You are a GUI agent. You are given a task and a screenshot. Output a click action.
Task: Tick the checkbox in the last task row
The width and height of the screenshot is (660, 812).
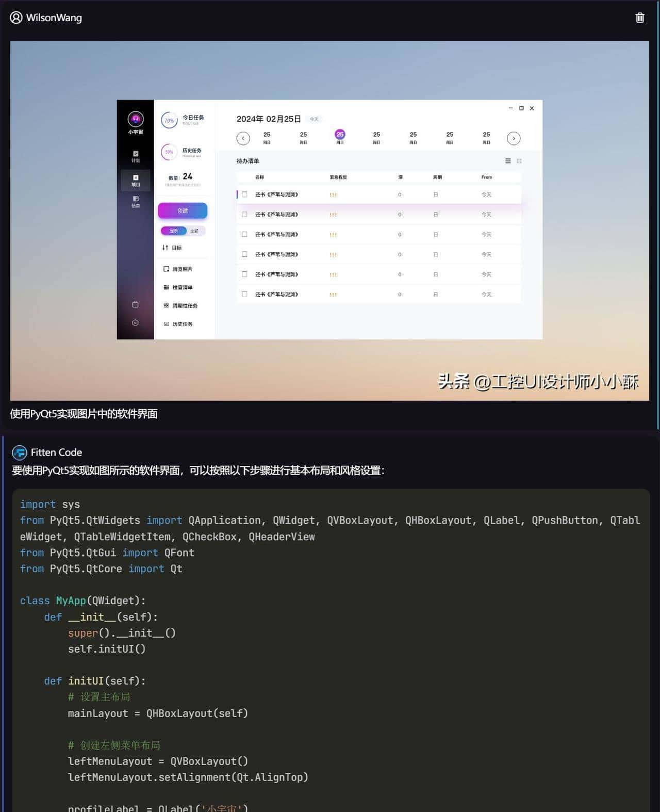tap(244, 295)
